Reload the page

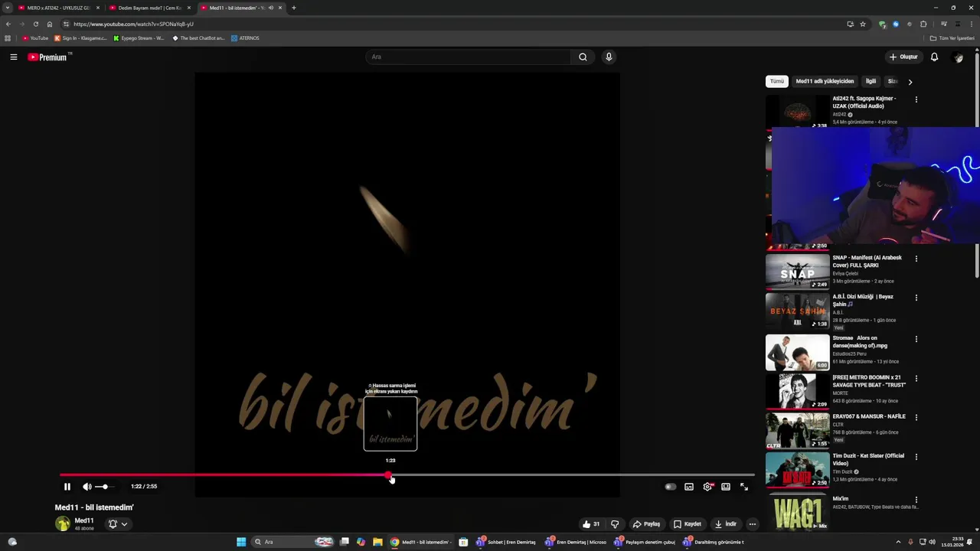click(35, 24)
